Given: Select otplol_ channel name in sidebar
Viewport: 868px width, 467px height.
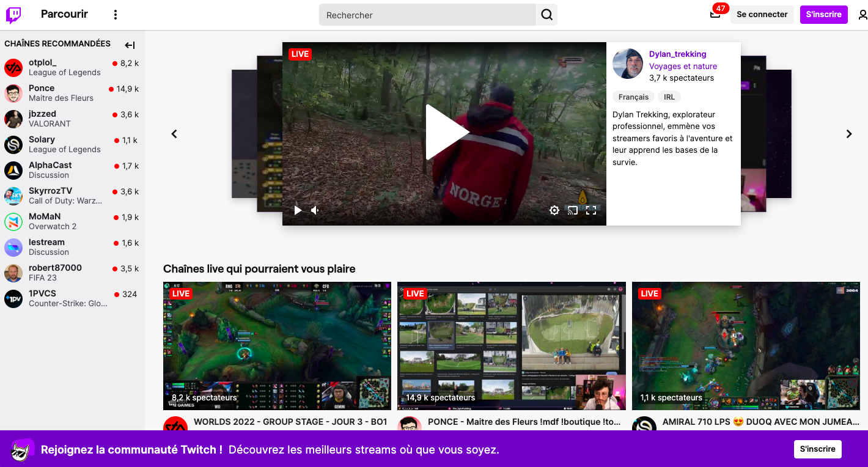Looking at the screenshot, I should [x=43, y=62].
